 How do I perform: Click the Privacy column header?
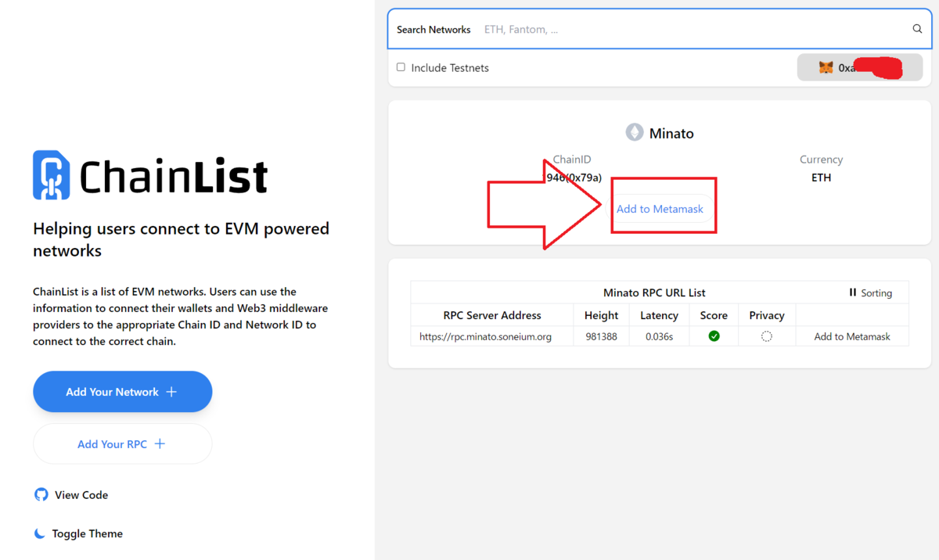767,315
